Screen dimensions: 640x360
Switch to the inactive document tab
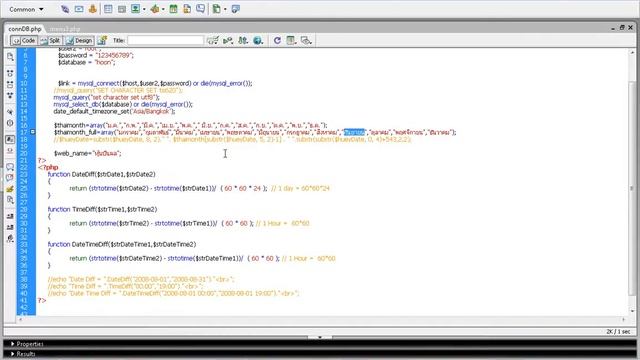64,29
